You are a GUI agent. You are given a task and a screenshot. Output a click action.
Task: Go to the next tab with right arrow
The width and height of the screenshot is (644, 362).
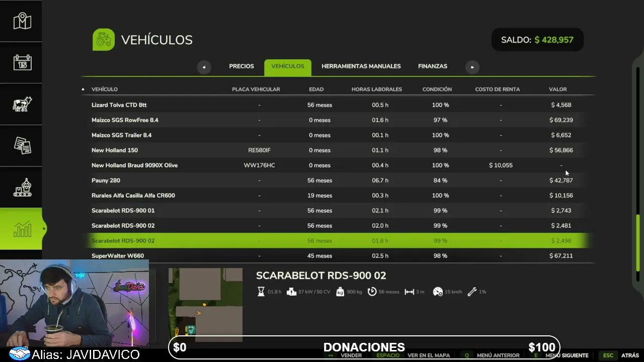(x=472, y=67)
